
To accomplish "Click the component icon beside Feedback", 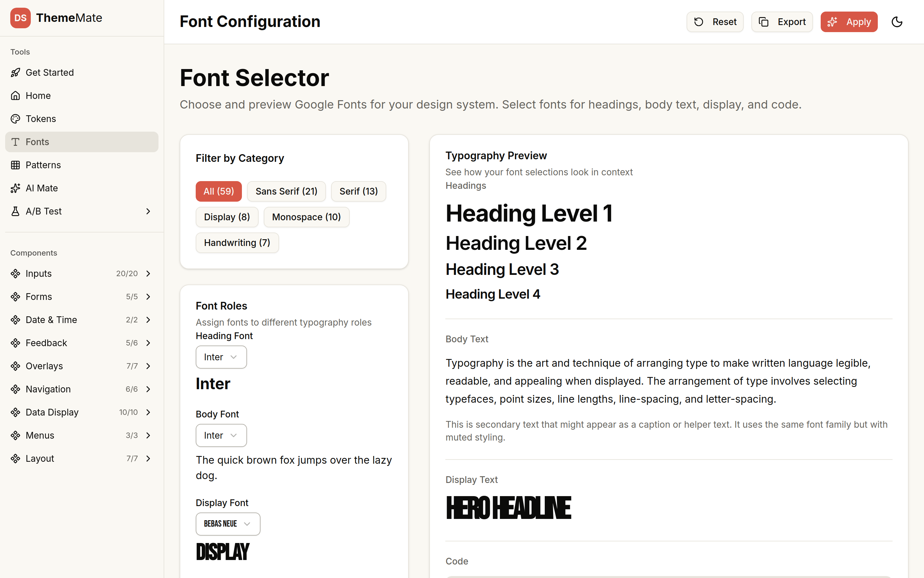I will [x=15, y=343].
